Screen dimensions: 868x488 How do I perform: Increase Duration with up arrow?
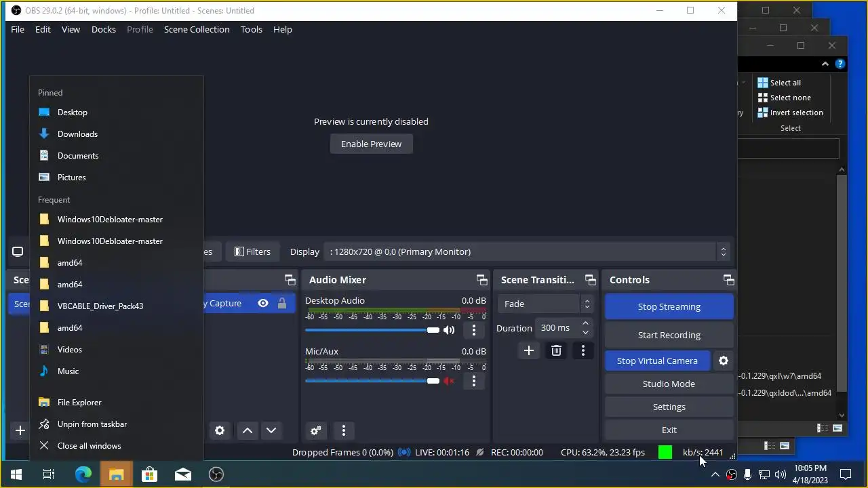click(x=585, y=323)
